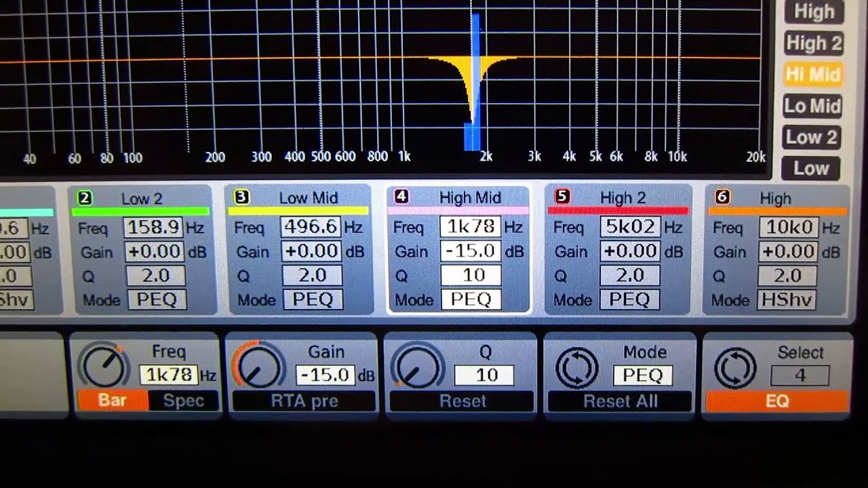Select the Low 2 band button
The width and height of the screenshot is (868, 488).
point(812,138)
